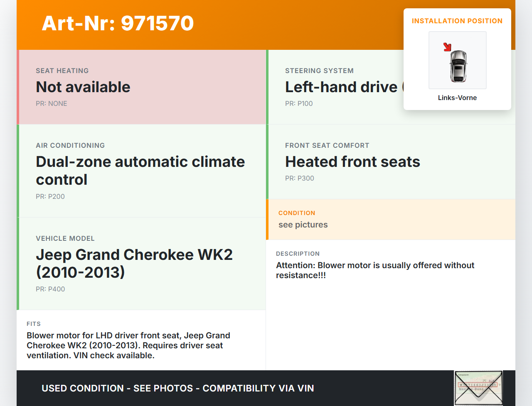
Task: Select the Heated front seats value
Action: [x=352, y=162]
